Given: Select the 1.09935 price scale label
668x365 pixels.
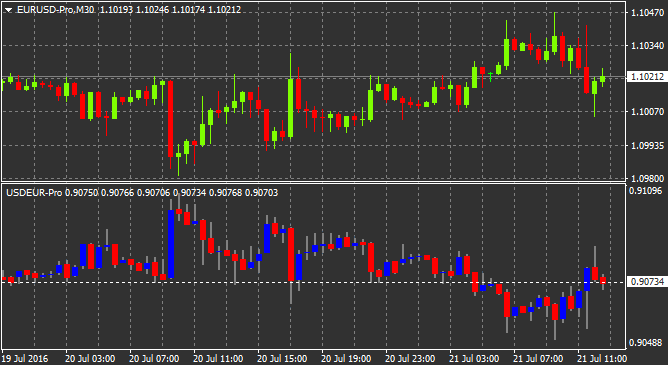Looking at the screenshot, I should 647,145.
